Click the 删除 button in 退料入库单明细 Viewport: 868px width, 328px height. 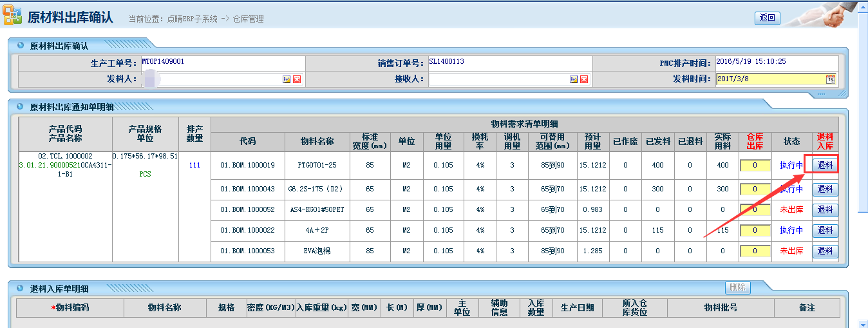(x=737, y=287)
